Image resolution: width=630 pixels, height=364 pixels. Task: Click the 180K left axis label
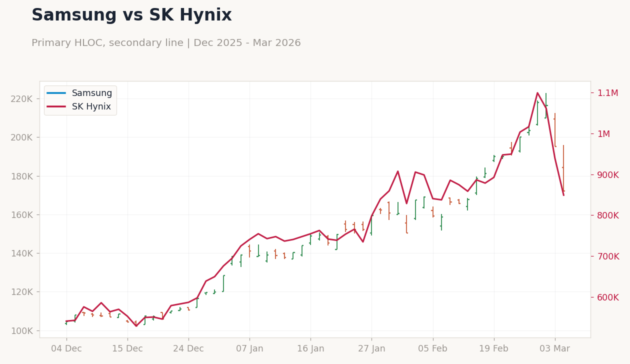(21, 176)
